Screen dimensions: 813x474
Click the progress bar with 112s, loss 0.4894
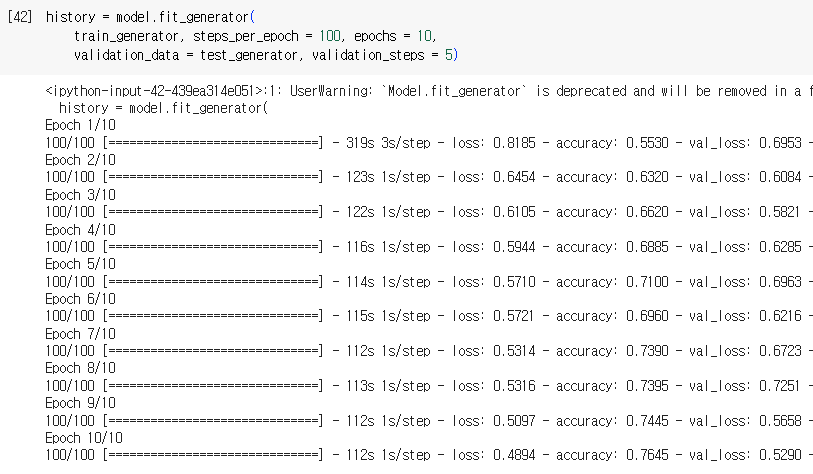(213, 455)
